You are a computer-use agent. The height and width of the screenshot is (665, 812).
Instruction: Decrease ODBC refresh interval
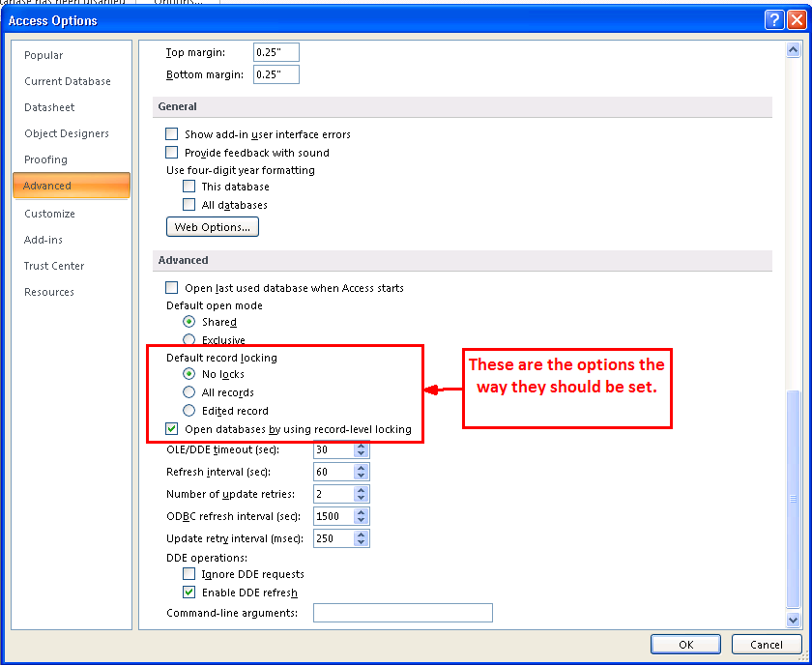click(361, 521)
